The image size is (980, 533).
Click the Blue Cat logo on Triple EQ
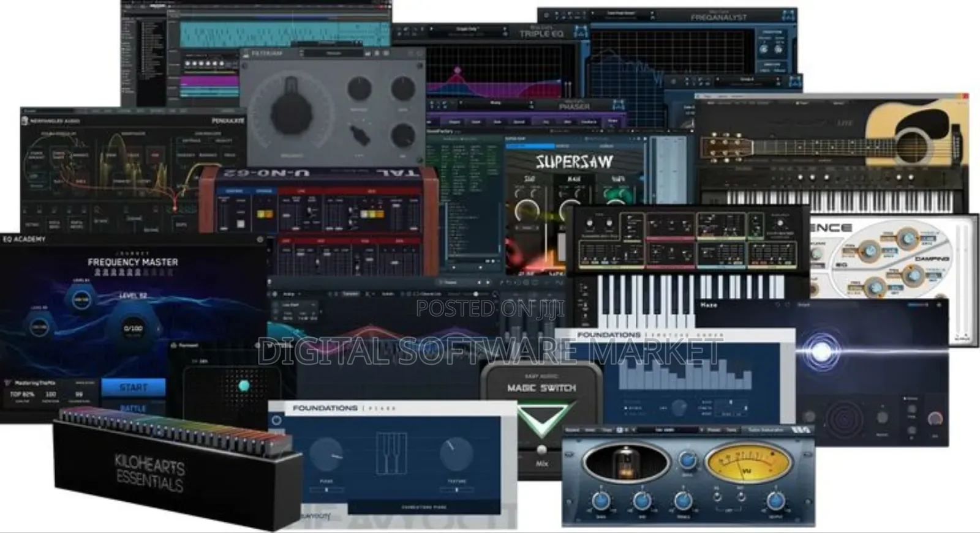pos(581,32)
